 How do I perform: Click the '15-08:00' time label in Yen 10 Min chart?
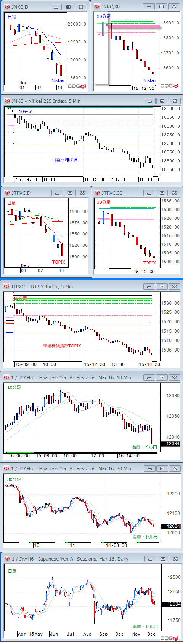[46, 456]
